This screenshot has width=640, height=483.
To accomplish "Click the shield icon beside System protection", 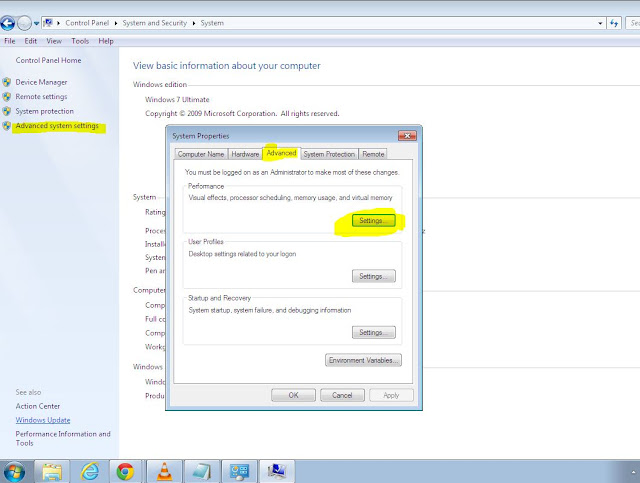I will coord(7,111).
